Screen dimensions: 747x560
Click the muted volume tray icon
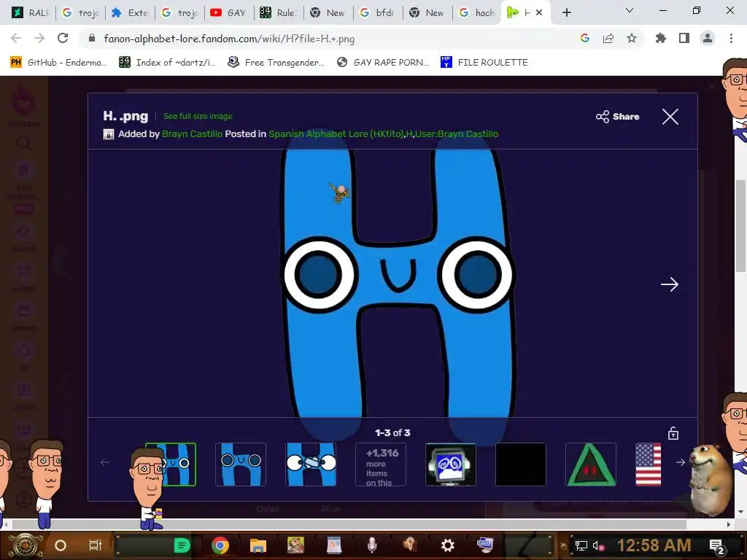click(x=598, y=545)
